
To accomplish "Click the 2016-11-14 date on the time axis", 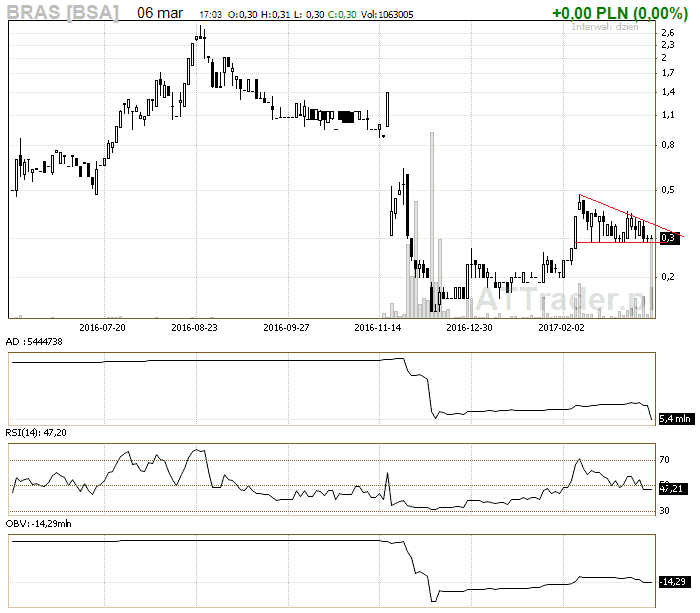I will coord(378,326).
